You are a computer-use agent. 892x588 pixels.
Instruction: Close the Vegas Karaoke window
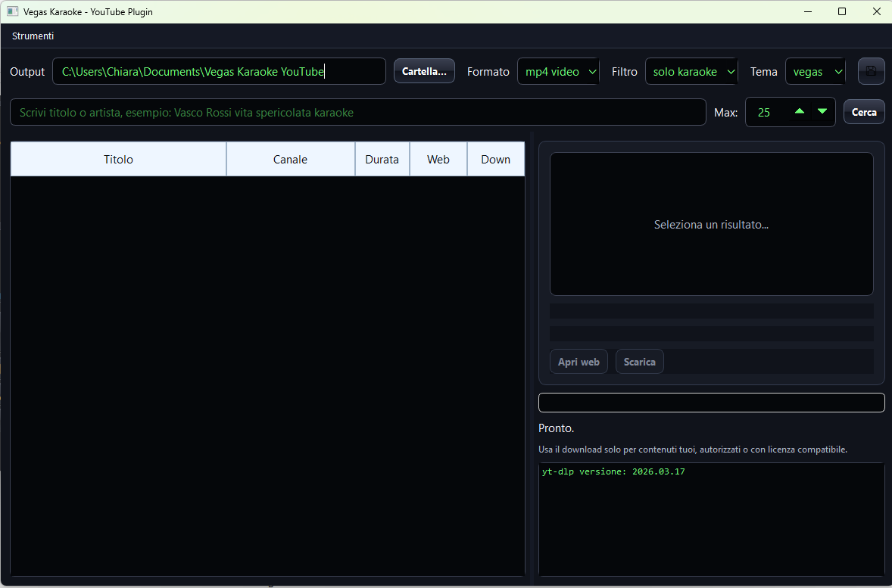(876, 11)
